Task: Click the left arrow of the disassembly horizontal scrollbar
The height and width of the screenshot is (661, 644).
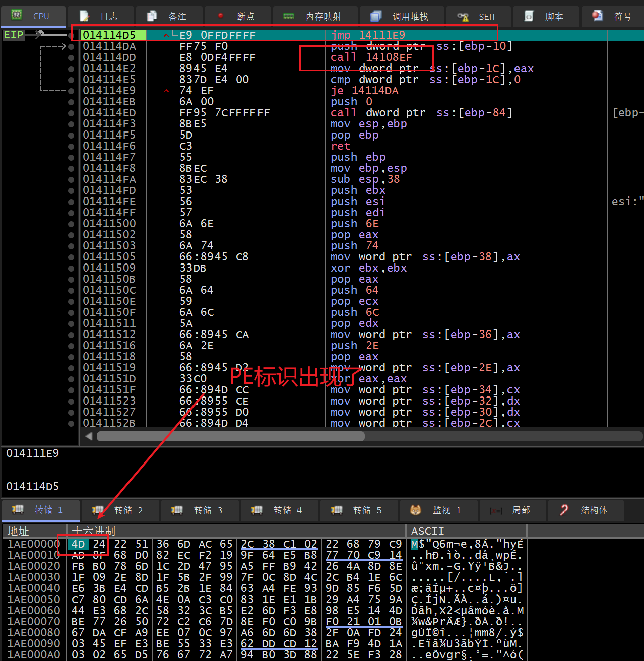Action: pyautogui.click(x=89, y=436)
